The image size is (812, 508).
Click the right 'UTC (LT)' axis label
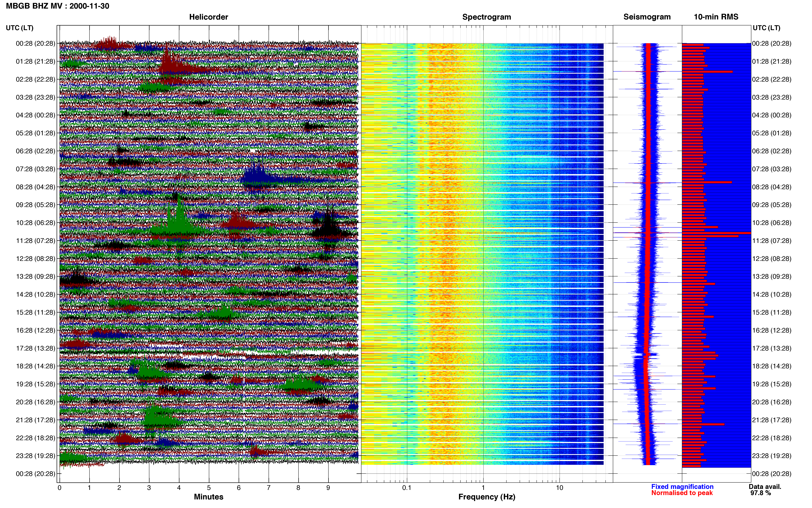[x=766, y=28]
